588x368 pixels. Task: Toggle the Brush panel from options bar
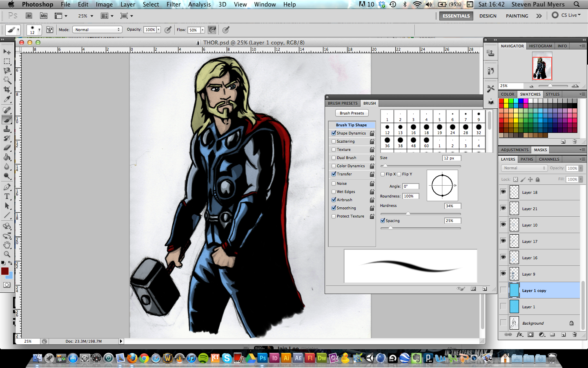click(50, 30)
